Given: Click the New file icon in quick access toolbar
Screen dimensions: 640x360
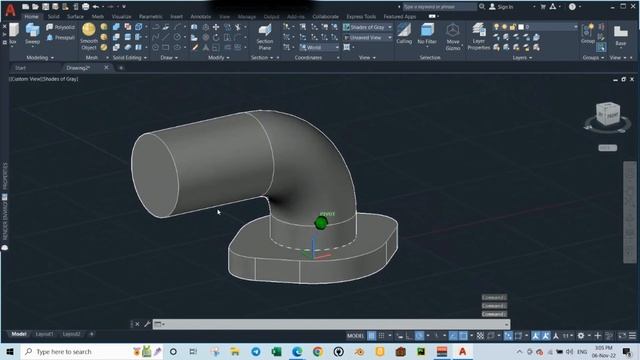Looking at the screenshot, I should [x=26, y=7].
